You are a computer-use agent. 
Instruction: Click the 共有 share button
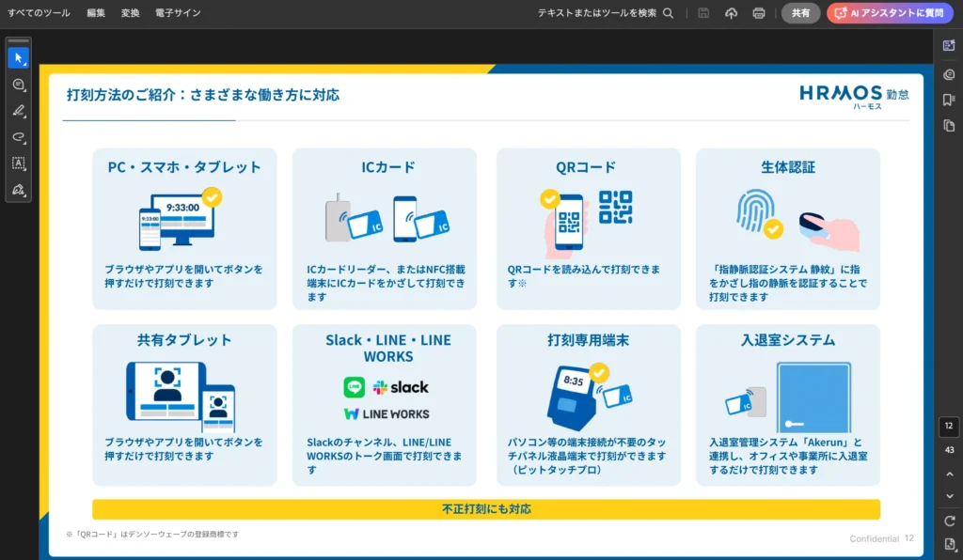(800, 13)
